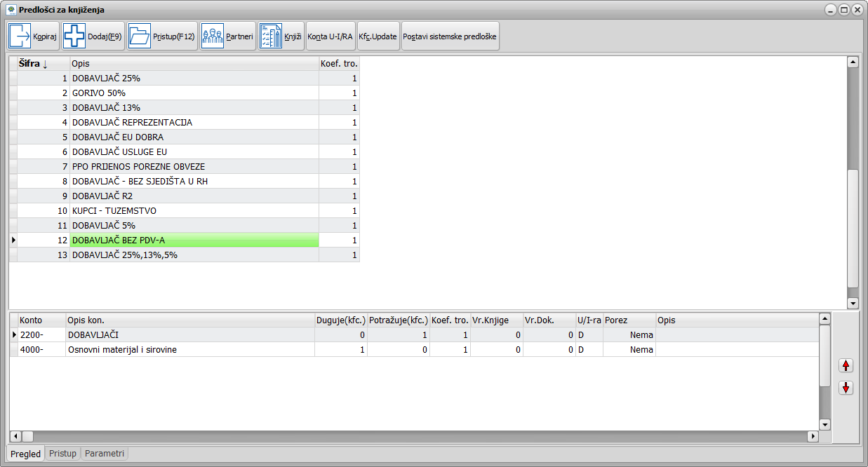The image size is (868, 467).
Task: Select row DOBAVLJAČ REPREZENTACIJA
Action: pyautogui.click(x=194, y=123)
